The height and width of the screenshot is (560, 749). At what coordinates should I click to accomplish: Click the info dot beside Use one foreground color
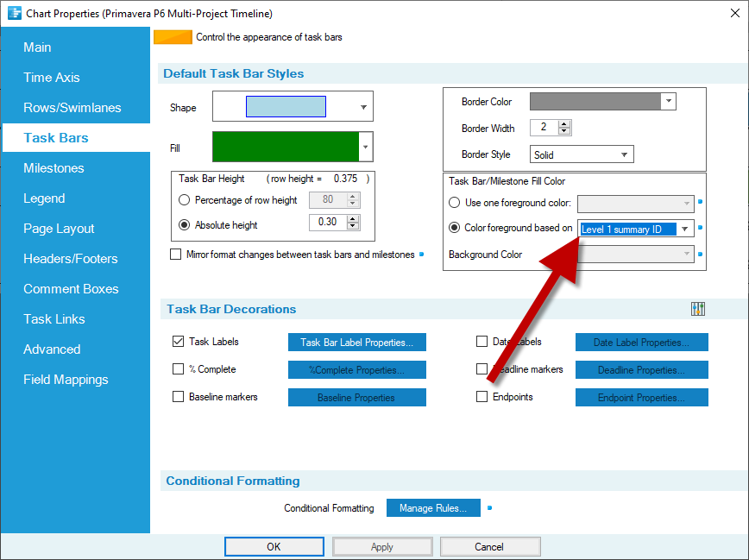click(x=701, y=202)
